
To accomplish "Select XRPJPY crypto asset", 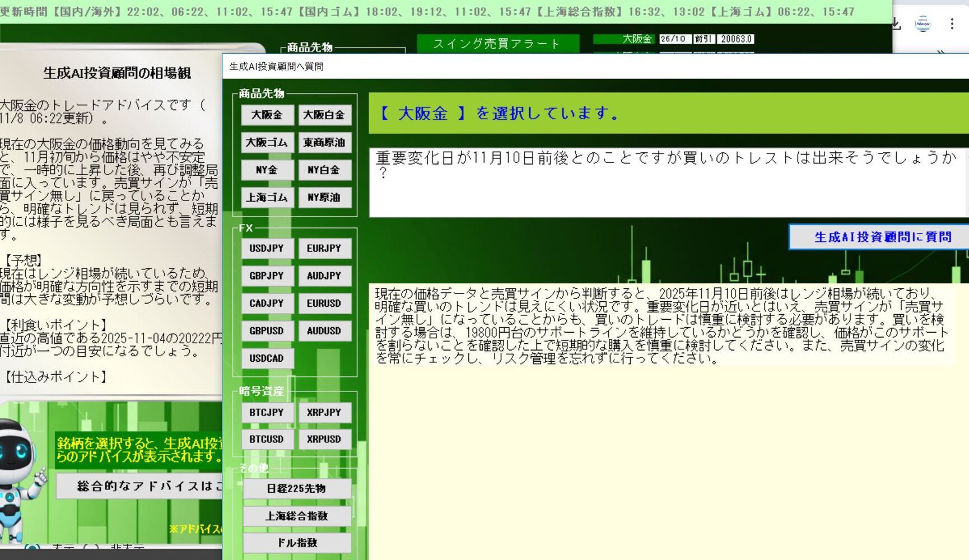I will (324, 412).
